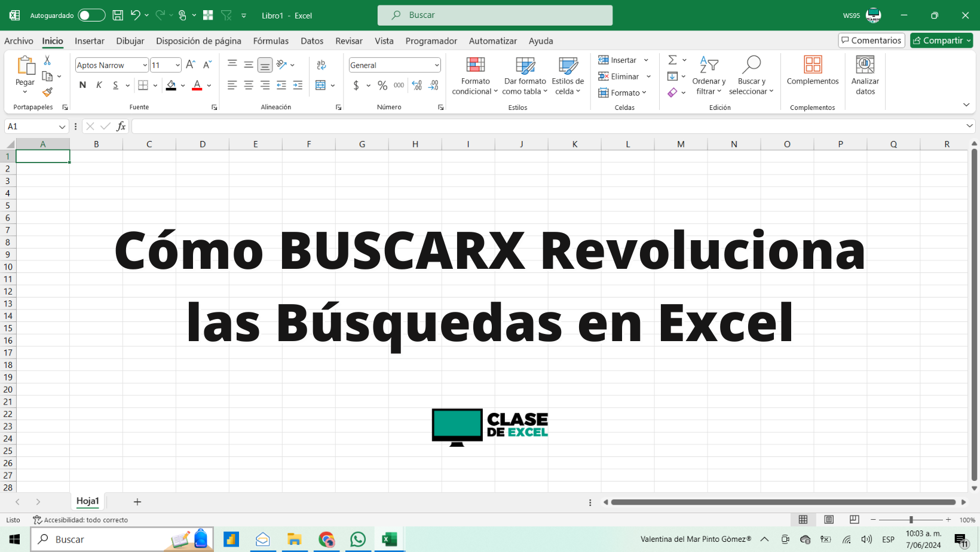This screenshot has height=552, width=980.
Task: Decrease font size with smaller A icon
Action: click(x=207, y=65)
